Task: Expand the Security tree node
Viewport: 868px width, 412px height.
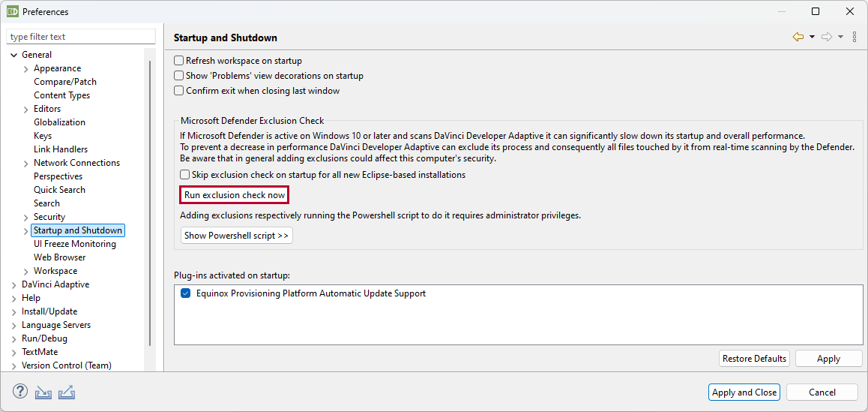Action: coord(26,218)
